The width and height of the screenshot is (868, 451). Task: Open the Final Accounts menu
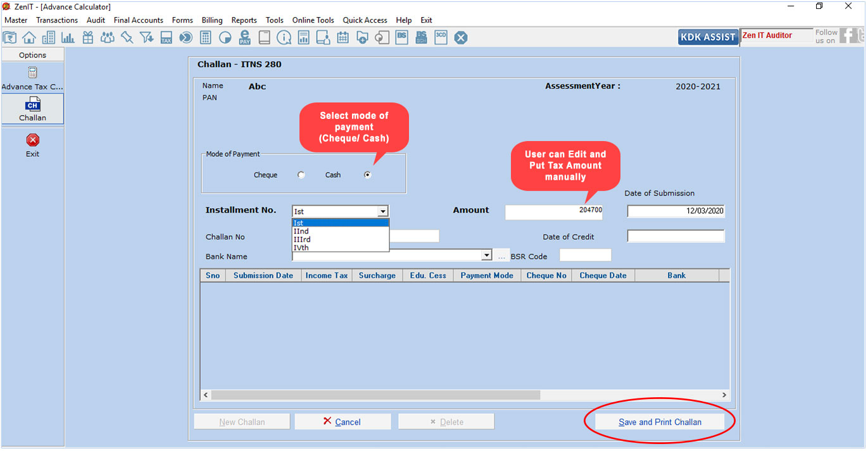point(139,20)
